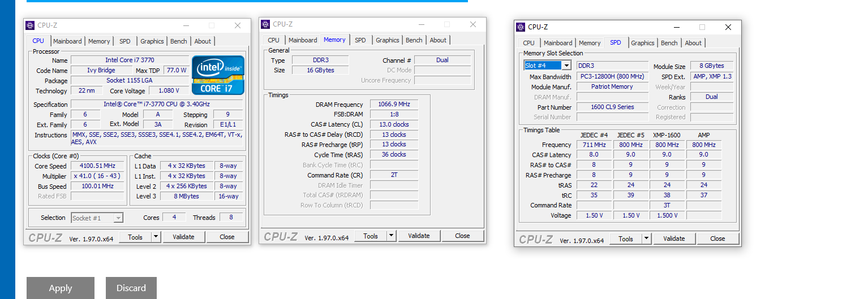Minimize the CPU tab window
The width and height of the screenshot is (868, 299).
pyautogui.click(x=186, y=25)
